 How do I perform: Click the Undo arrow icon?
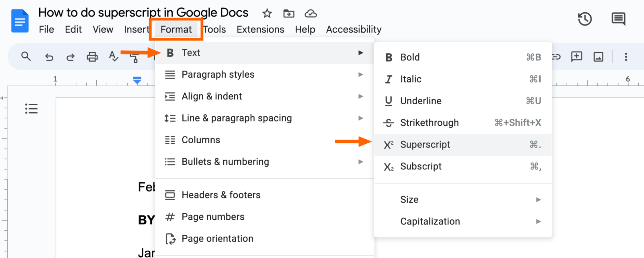coord(49,57)
